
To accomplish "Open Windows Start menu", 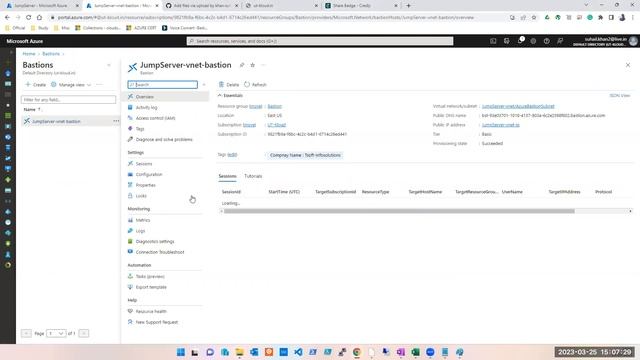I will [181, 352].
